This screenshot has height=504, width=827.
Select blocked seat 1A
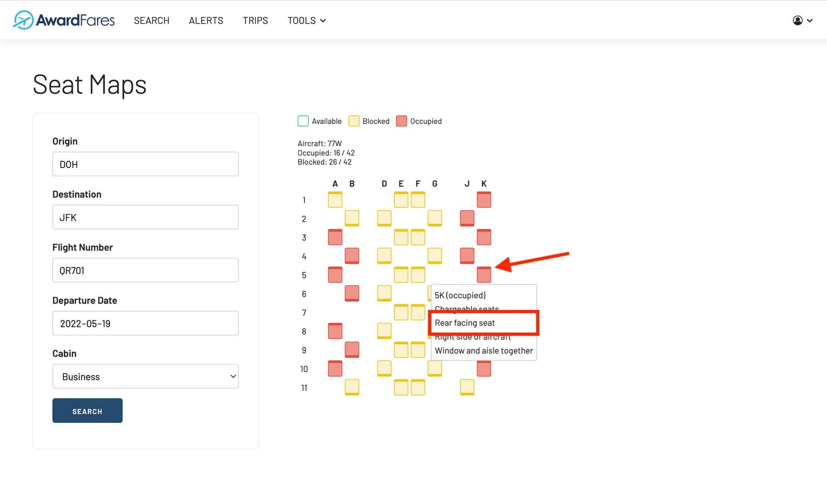click(x=335, y=200)
